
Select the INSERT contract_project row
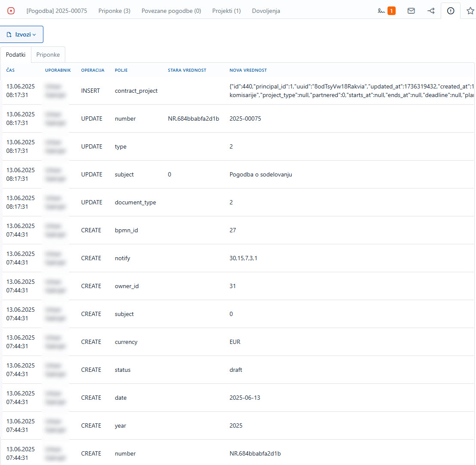[x=136, y=91]
